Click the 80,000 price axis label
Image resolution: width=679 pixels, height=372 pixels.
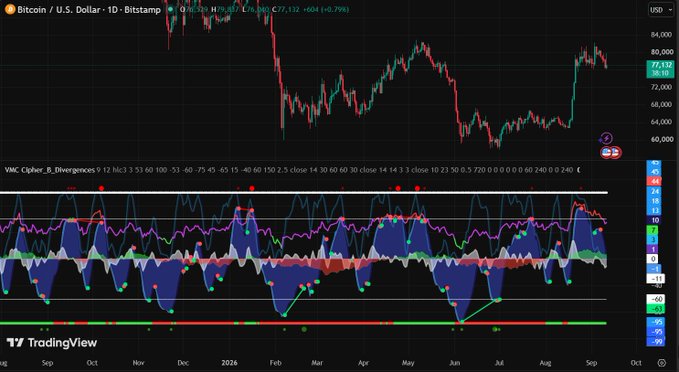pyautogui.click(x=661, y=52)
